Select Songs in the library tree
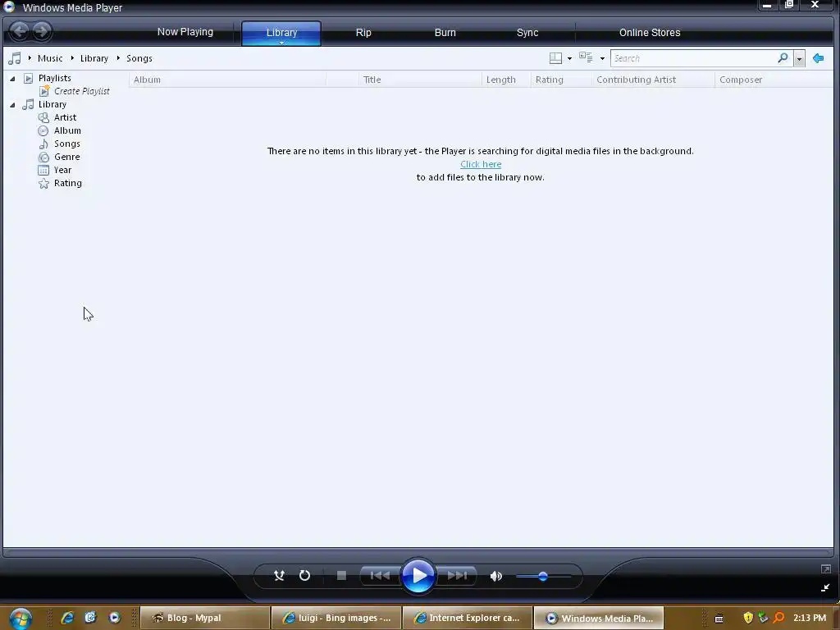The width and height of the screenshot is (840, 630). click(67, 144)
